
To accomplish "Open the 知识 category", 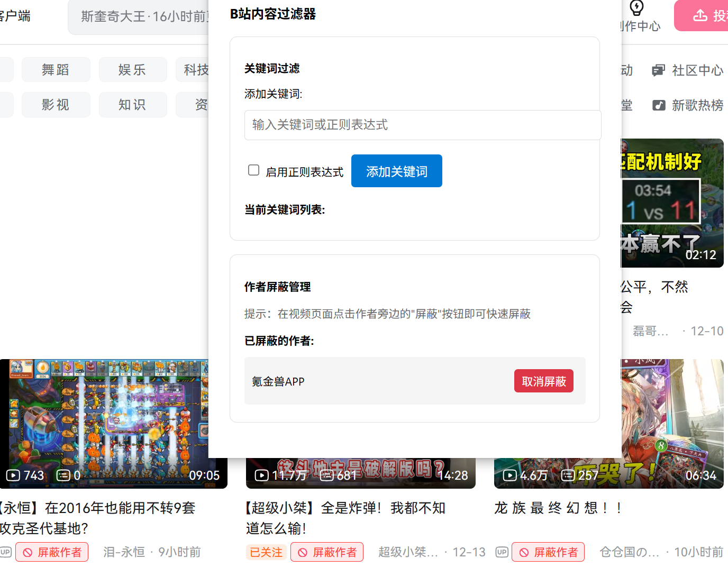I will [x=132, y=105].
